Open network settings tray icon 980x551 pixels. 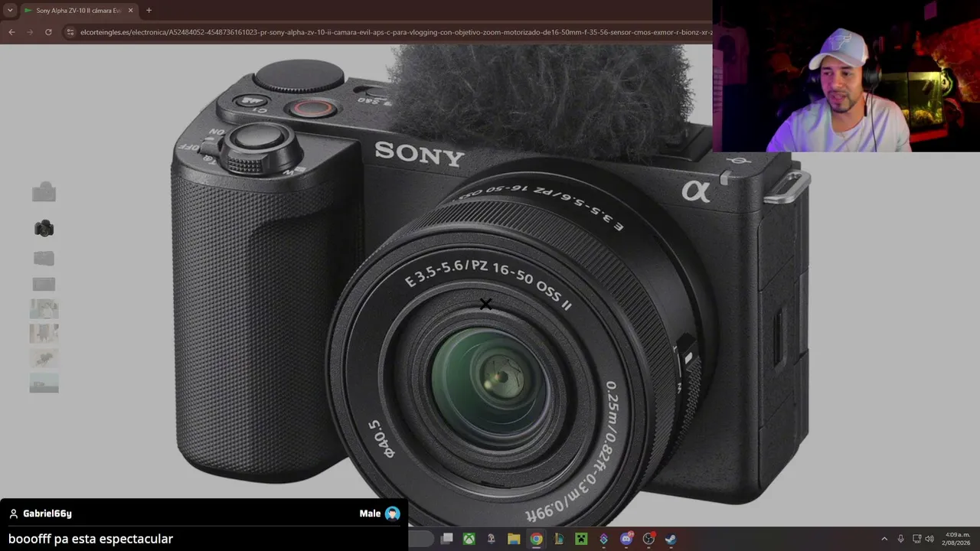tap(916, 539)
